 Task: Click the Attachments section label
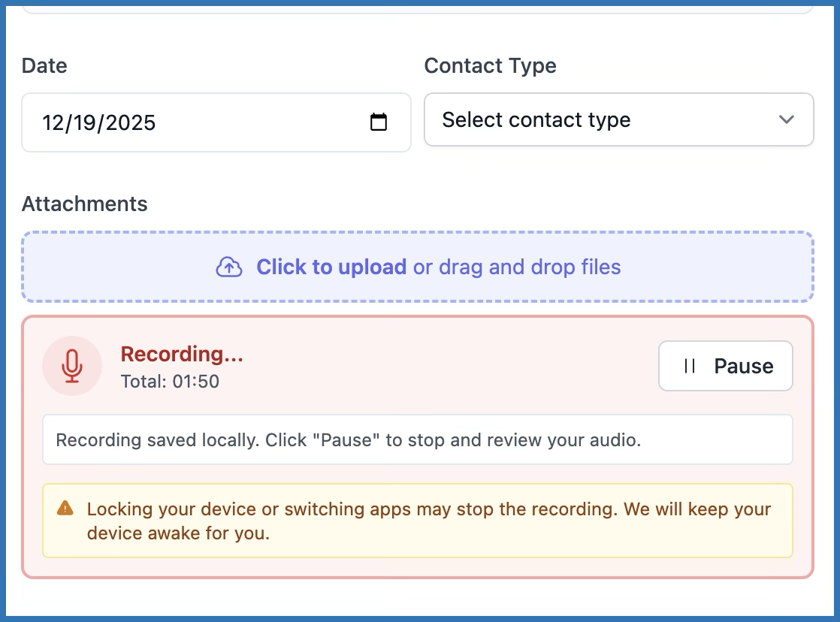coord(85,204)
